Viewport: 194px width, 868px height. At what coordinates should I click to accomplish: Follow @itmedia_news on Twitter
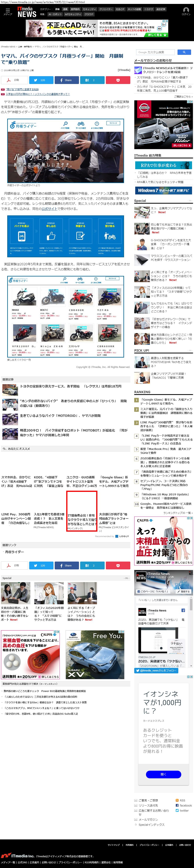[x=156, y=671]
